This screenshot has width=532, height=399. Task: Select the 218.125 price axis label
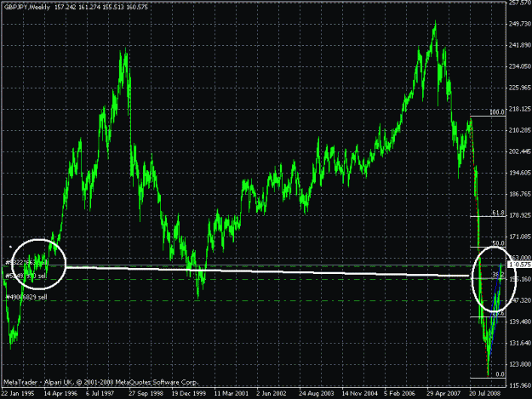coord(519,109)
